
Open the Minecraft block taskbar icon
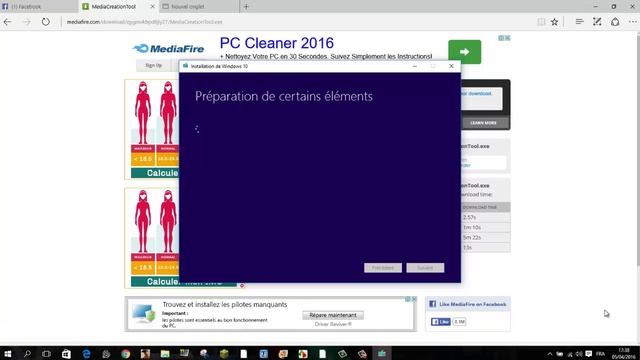[x=224, y=353]
